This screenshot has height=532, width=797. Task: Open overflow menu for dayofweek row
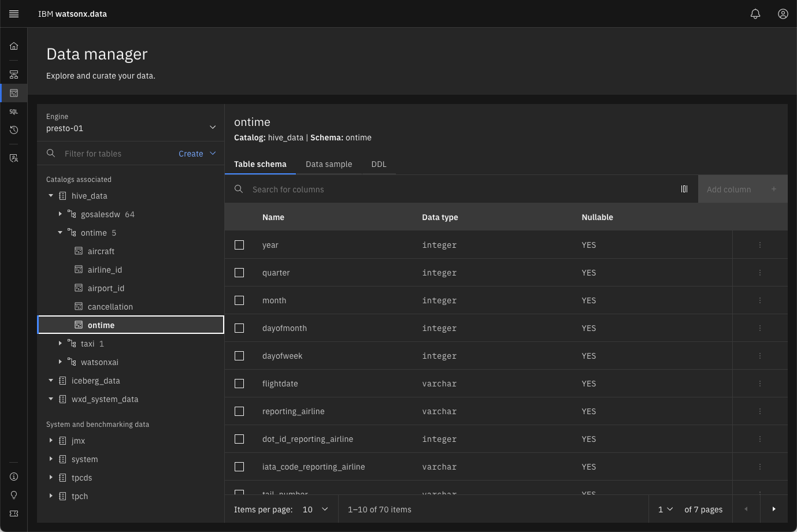tap(760, 356)
